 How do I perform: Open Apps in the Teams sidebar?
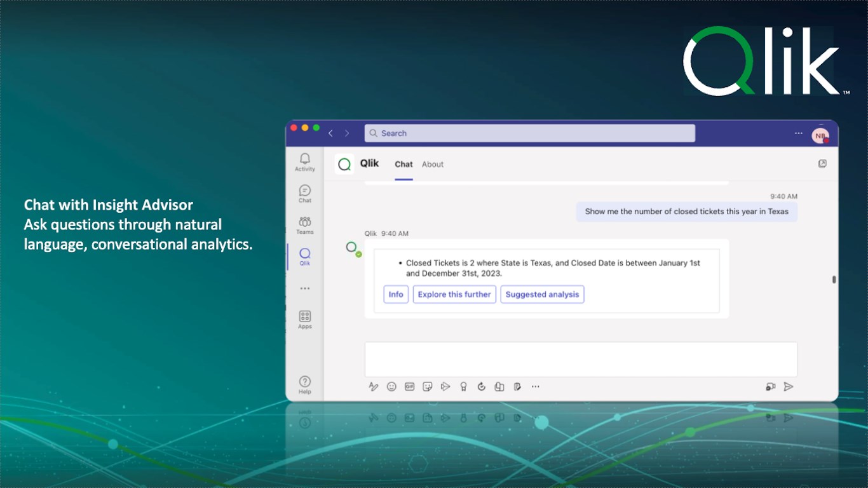305,320
